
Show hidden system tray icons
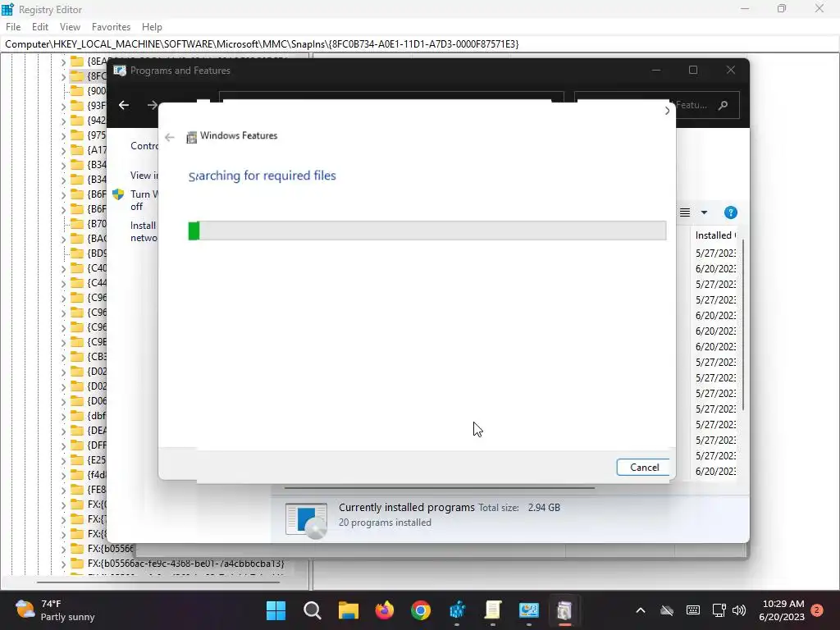tap(640, 610)
